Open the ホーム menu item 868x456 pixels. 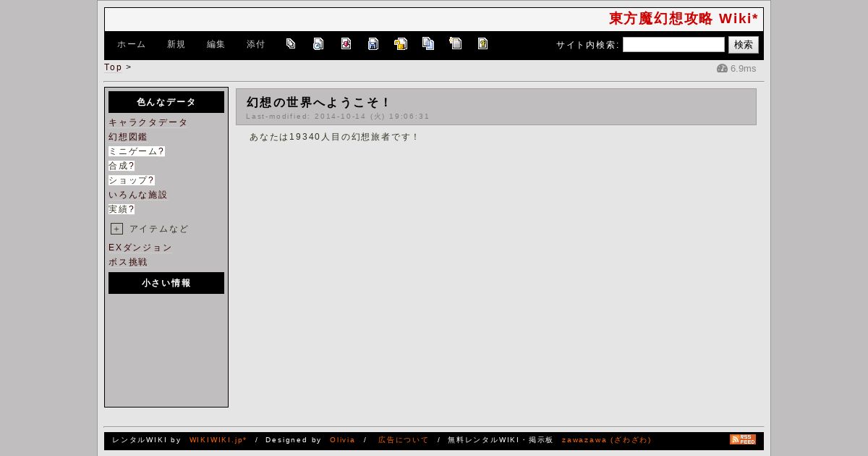tap(132, 45)
